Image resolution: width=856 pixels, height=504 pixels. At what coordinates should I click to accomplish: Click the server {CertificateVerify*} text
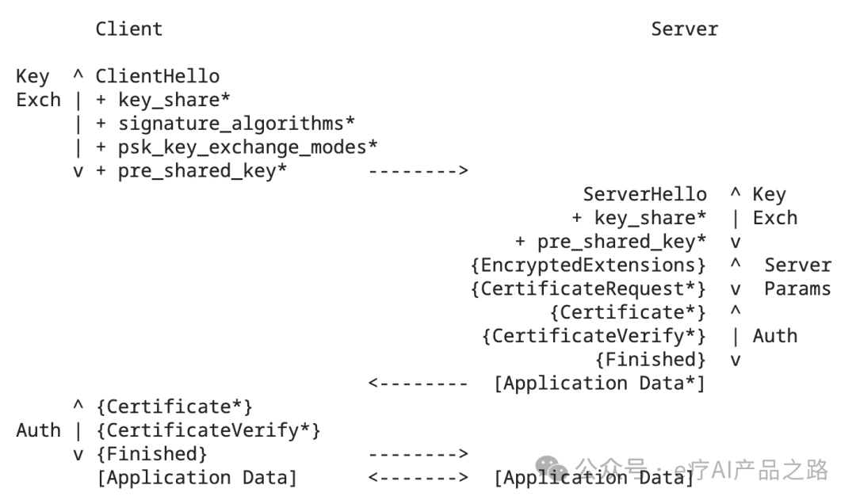pos(594,336)
